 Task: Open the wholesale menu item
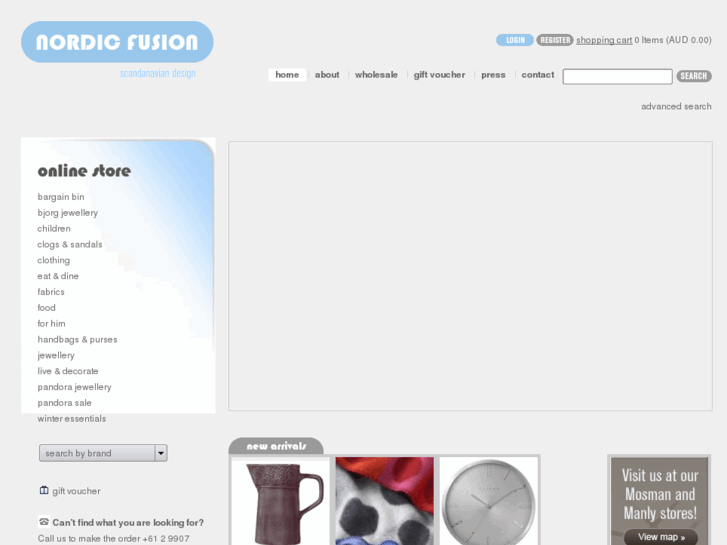coord(376,75)
